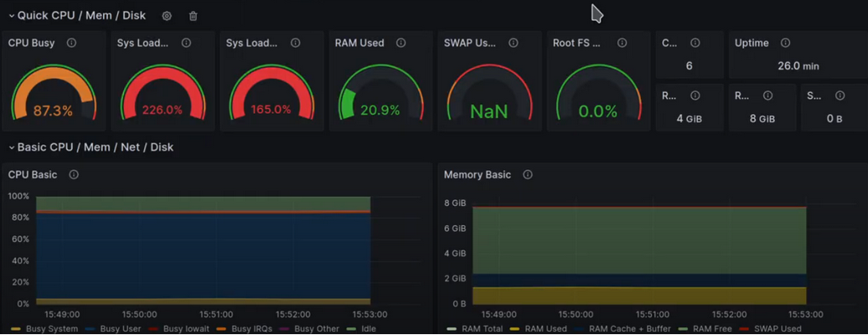Open the CPU Busy panel title menu
Image resolution: width=868 pixels, height=335 pixels.
coord(32,43)
